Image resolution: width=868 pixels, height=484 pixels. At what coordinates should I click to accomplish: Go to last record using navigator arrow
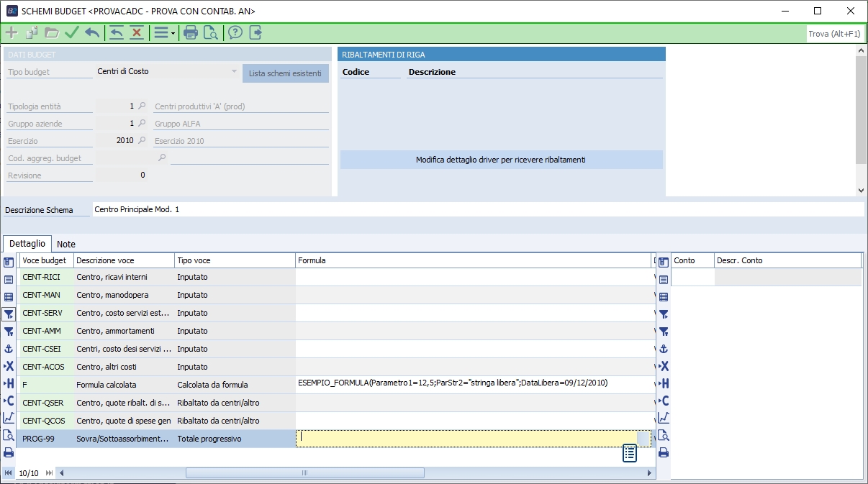tap(49, 472)
